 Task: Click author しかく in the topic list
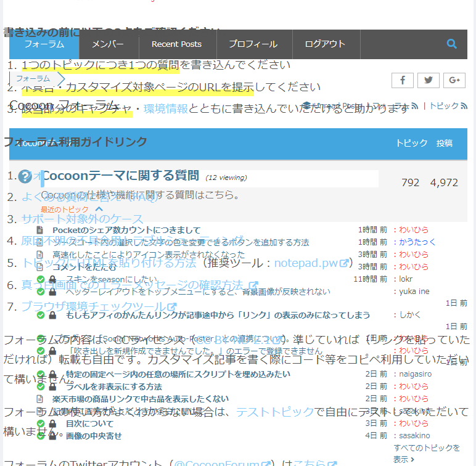[410, 314]
